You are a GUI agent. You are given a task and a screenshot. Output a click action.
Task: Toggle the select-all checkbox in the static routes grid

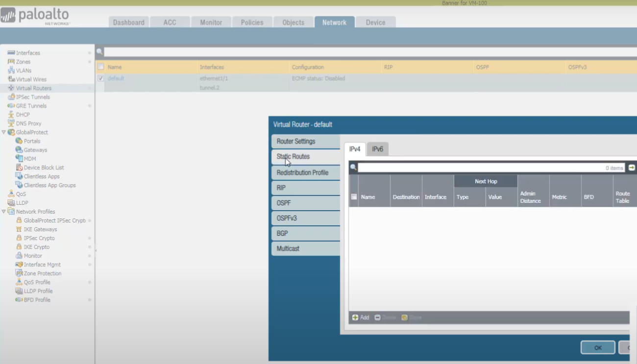(354, 197)
